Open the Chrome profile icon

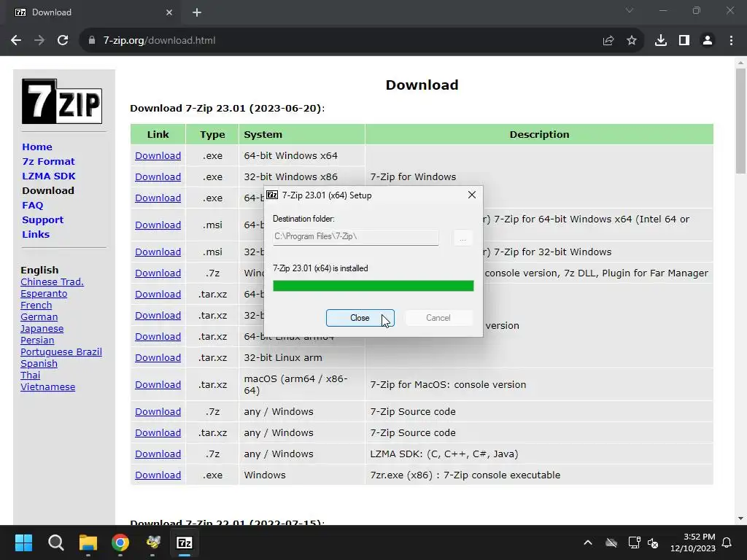[x=708, y=41]
